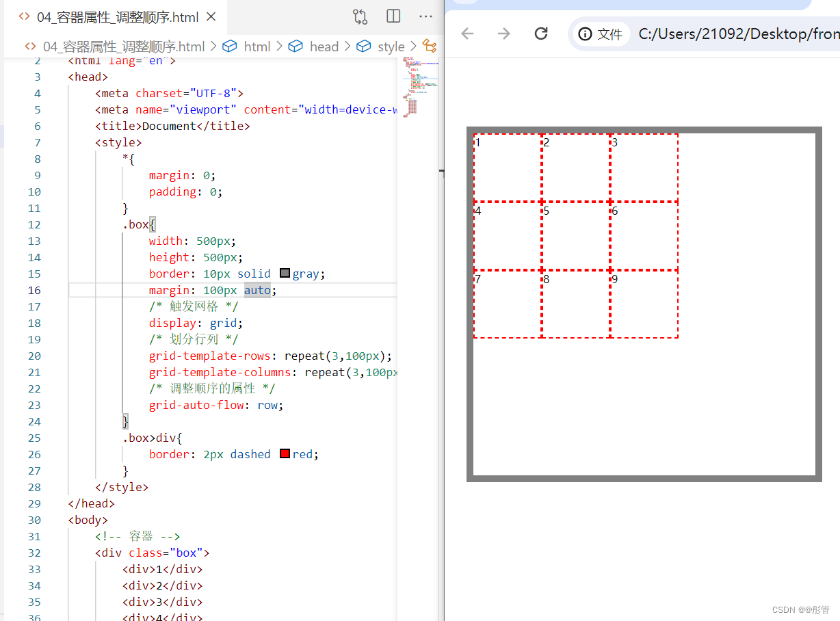840x621 pixels.
Task: Click grid cell numbered 3 in browser
Action: point(644,168)
